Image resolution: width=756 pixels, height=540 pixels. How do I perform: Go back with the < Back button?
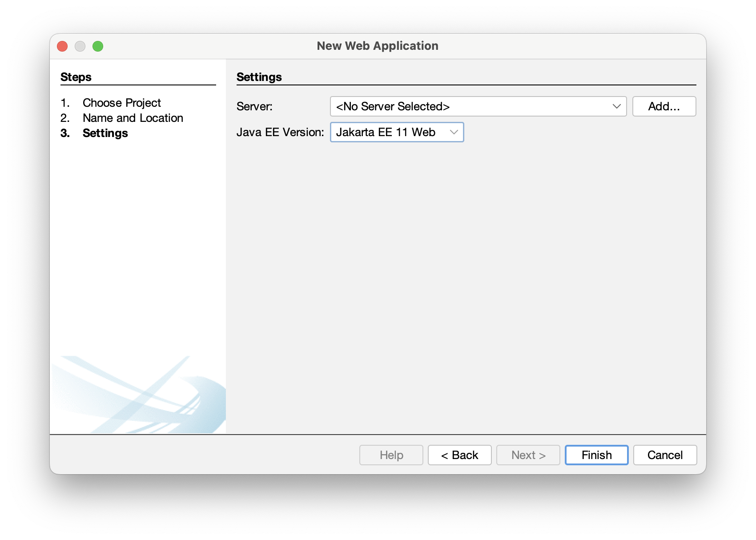point(459,455)
